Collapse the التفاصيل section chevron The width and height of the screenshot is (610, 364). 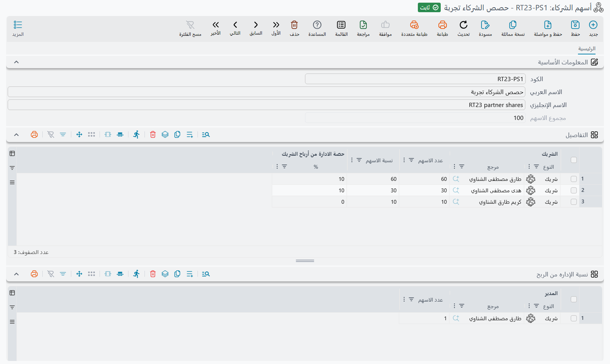pos(16,135)
